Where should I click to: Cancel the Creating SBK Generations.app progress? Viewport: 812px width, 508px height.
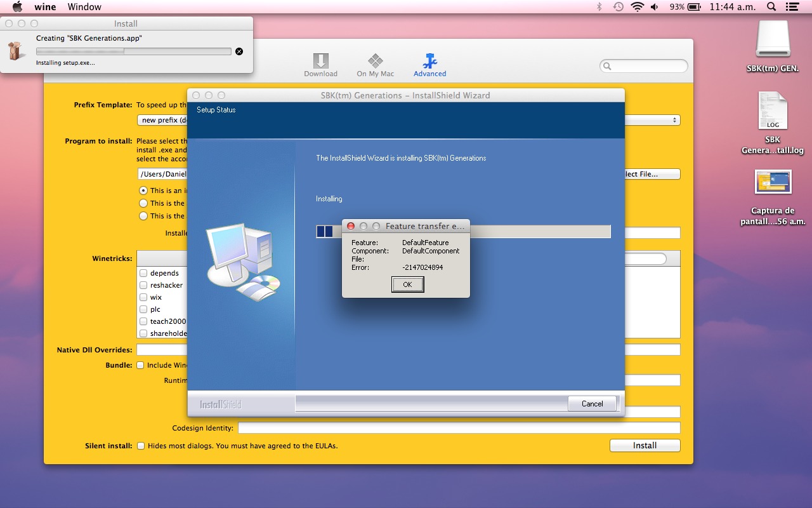[239, 51]
